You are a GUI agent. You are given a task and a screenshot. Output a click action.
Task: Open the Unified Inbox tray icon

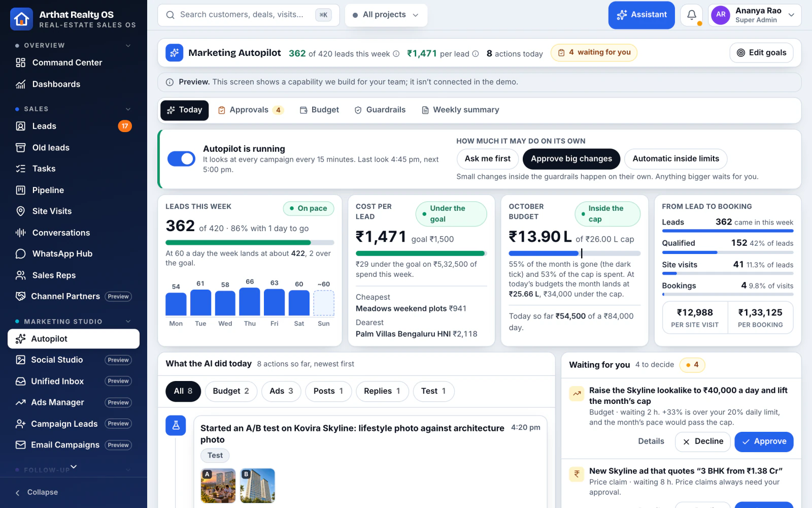(x=20, y=381)
